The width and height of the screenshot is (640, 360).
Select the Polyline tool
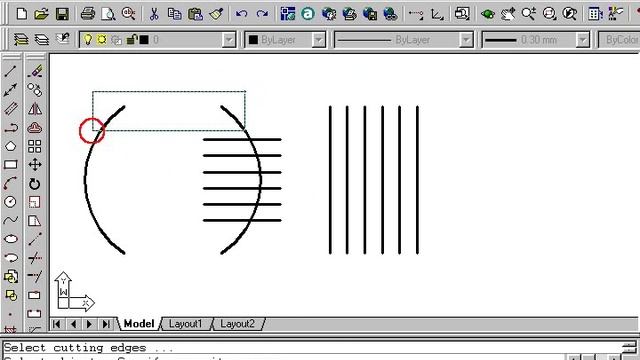point(11,128)
